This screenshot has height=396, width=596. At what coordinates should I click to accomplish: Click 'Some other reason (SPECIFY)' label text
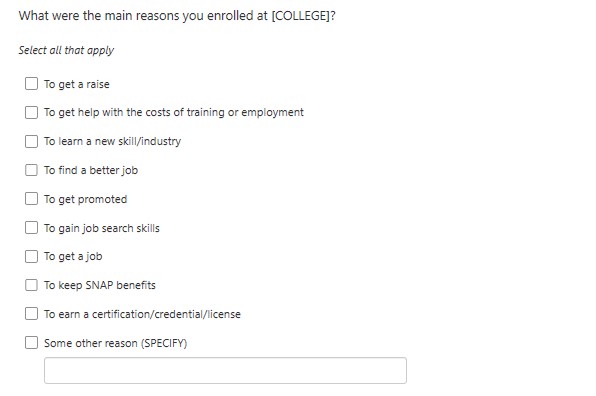click(x=116, y=343)
